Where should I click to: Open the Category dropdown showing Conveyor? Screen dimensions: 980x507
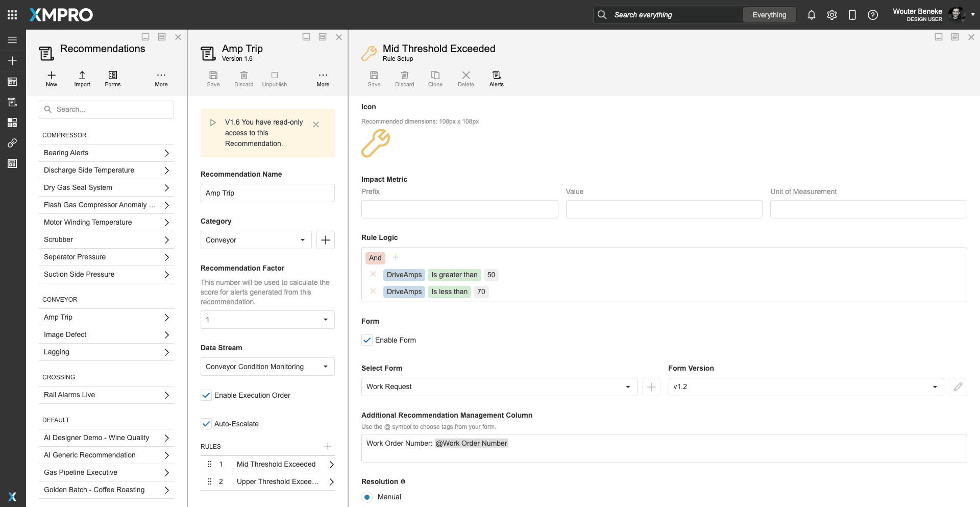pyautogui.click(x=256, y=240)
